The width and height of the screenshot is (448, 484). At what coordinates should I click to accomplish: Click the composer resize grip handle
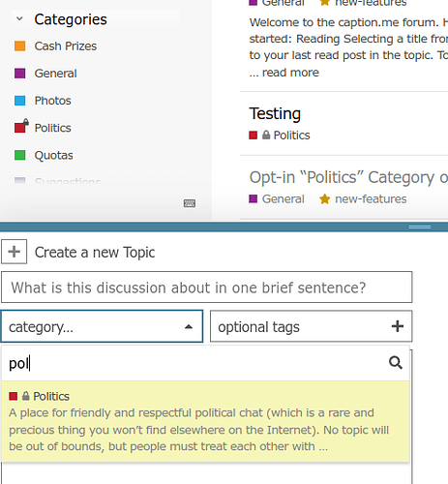point(420,227)
